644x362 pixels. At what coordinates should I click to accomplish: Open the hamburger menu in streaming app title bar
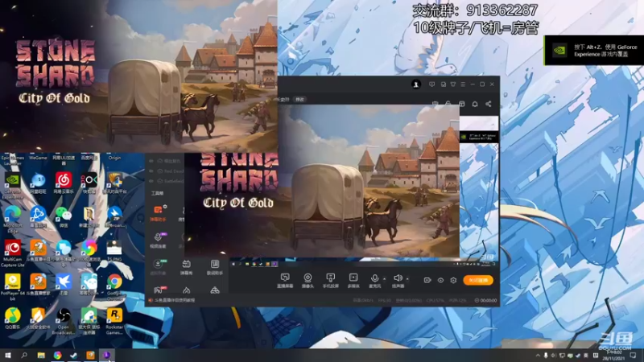click(x=463, y=84)
